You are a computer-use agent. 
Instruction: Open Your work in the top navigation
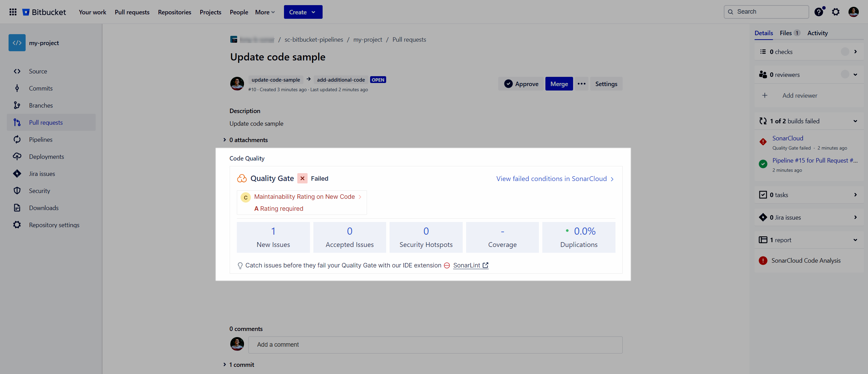coord(92,12)
